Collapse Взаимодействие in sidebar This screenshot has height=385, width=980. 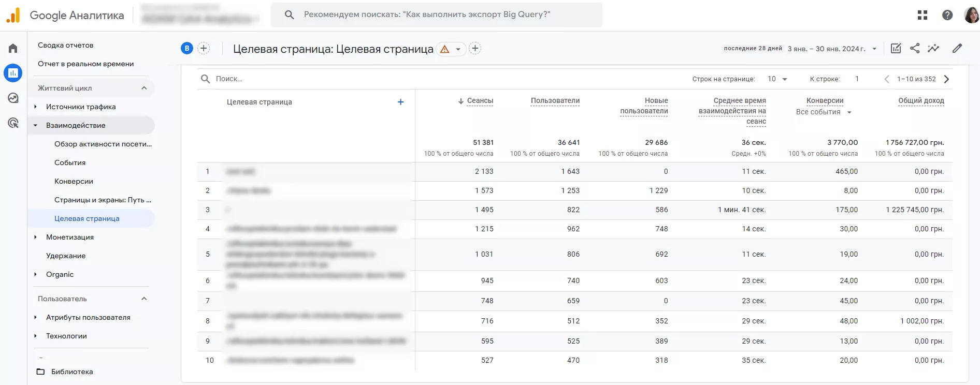[x=35, y=125]
